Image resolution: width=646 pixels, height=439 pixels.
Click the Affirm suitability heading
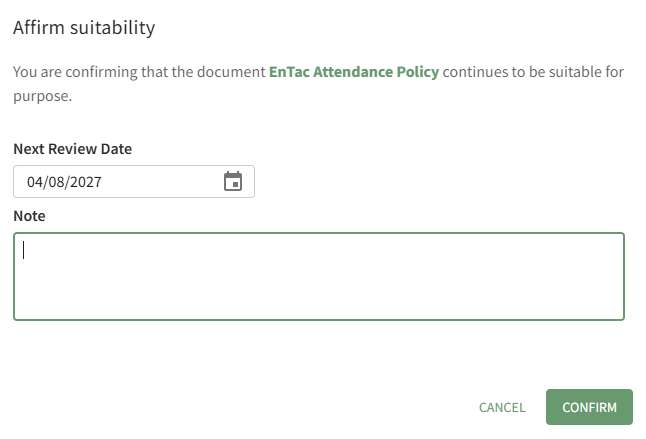(84, 28)
